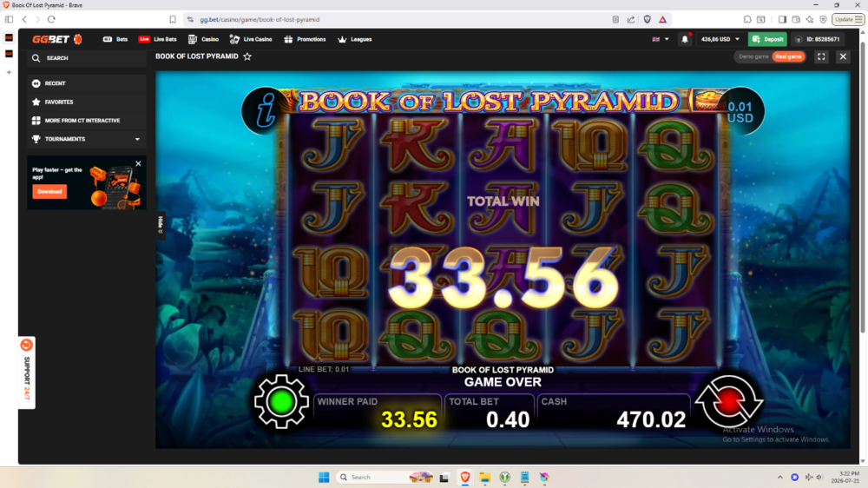Close the app download banner

pos(138,163)
